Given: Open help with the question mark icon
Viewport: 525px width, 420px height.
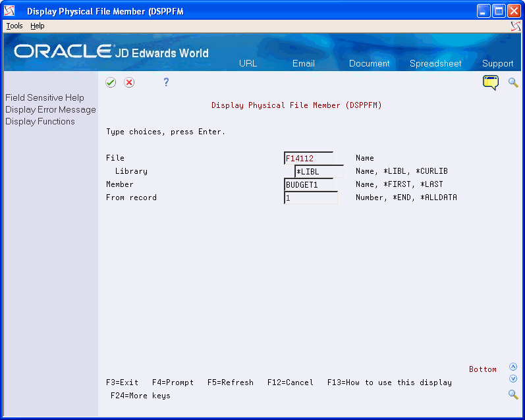Looking at the screenshot, I should pos(166,82).
